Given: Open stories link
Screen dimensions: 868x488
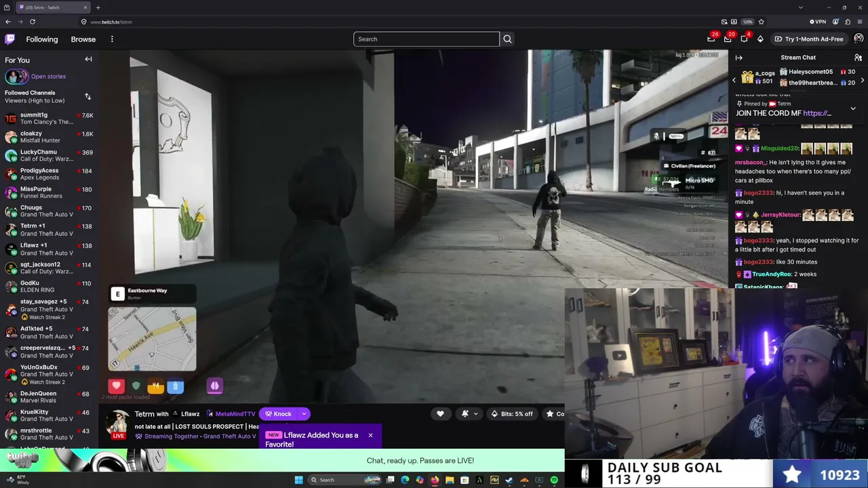Looking at the screenshot, I should point(48,77).
